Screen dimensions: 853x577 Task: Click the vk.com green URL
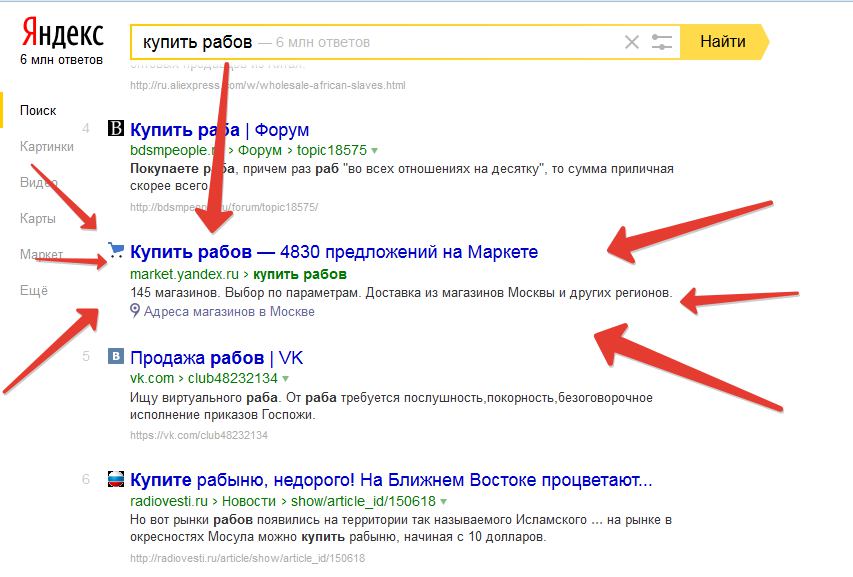pyautogui.click(x=152, y=378)
